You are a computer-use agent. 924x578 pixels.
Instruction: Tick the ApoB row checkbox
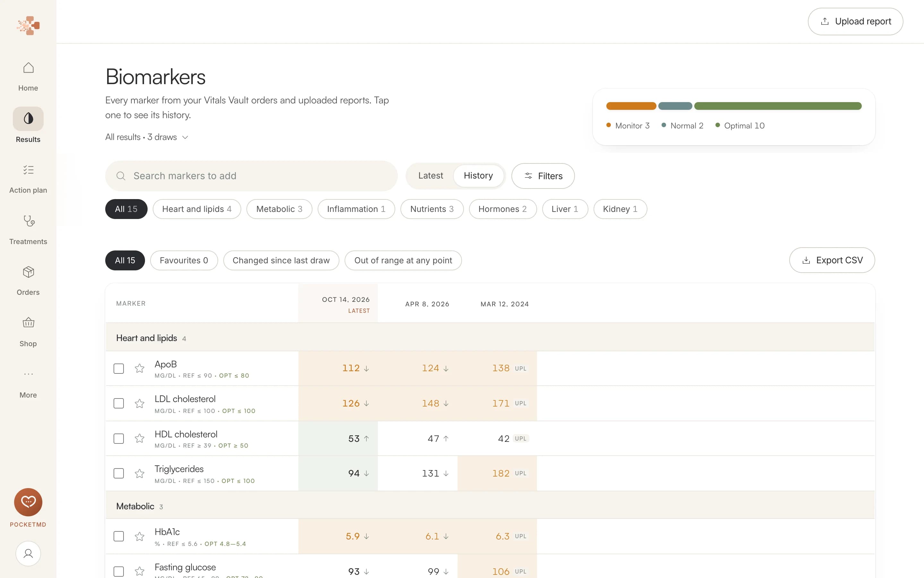tap(119, 369)
